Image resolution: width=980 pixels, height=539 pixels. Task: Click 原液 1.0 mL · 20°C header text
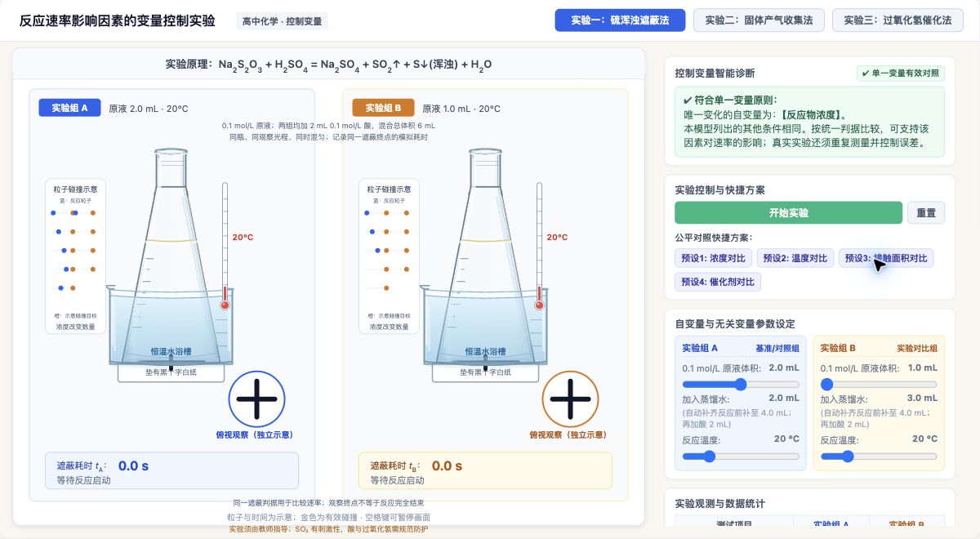pyautogui.click(x=461, y=109)
